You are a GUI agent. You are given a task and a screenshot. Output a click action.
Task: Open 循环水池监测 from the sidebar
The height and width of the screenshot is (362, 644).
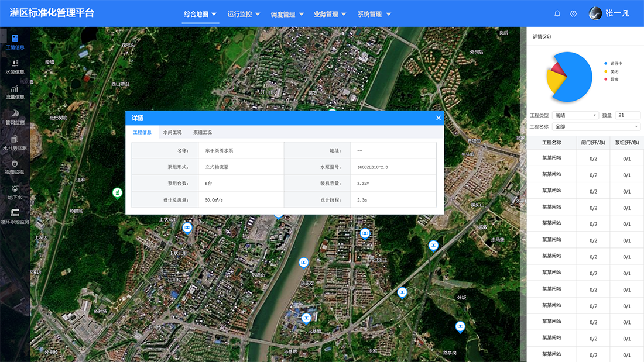[x=15, y=217]
